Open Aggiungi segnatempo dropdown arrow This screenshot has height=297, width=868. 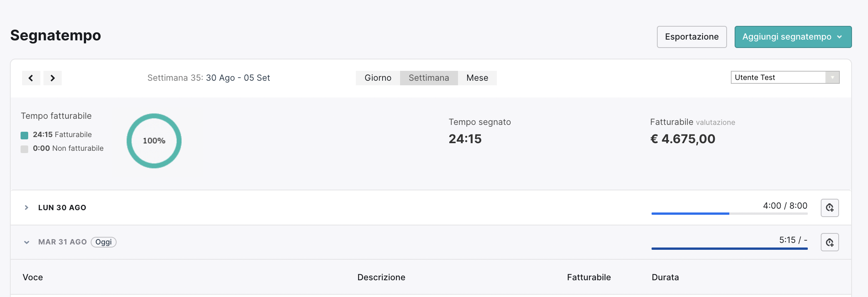[839, 37]
